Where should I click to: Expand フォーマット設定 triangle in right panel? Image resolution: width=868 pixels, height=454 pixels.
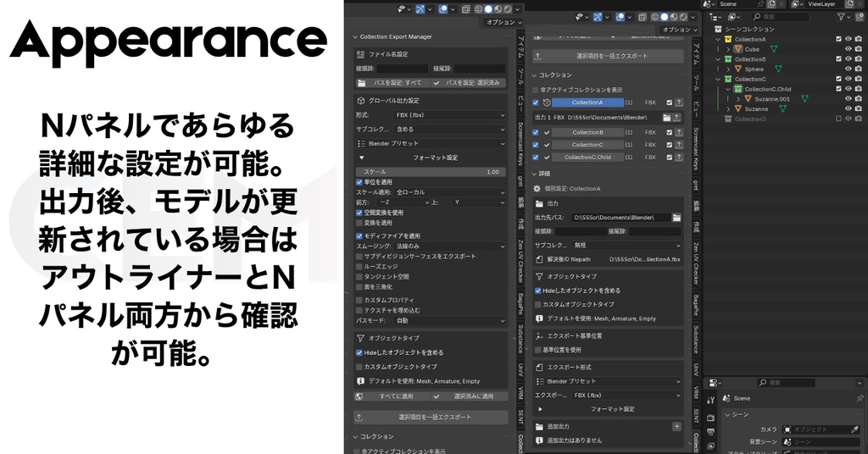pyautogui.click(x=540, y=409)
